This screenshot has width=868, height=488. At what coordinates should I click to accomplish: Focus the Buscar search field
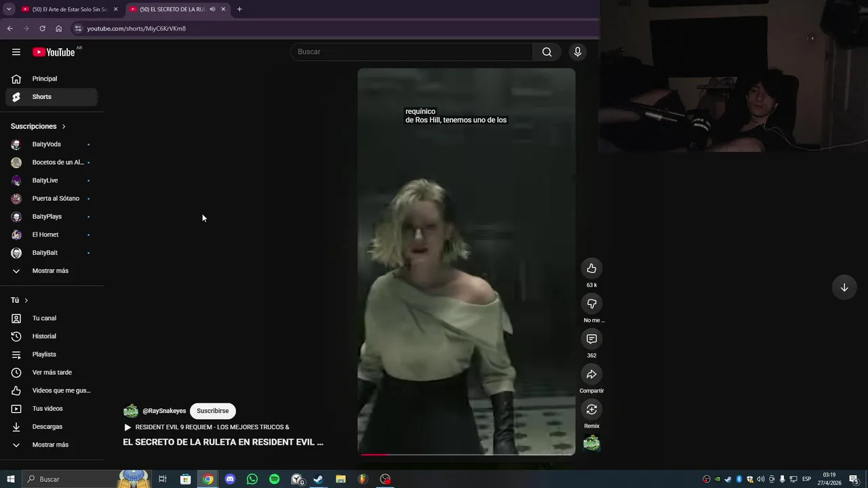click(x=412, y=52)
